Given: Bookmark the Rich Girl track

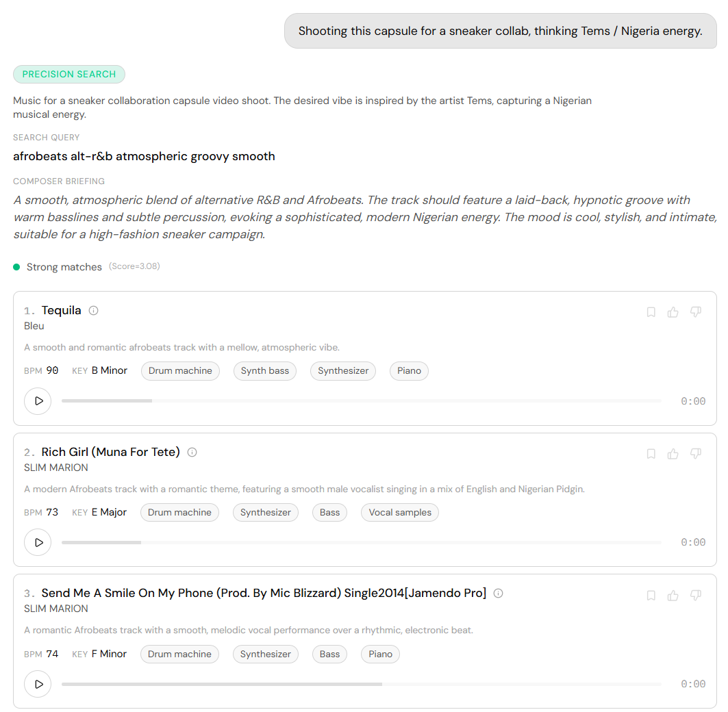Looking at the screenshot, I should tap(651, 453).
